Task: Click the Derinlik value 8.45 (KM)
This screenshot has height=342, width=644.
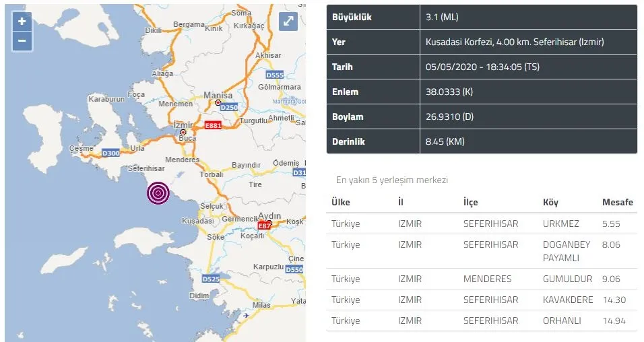Action: [x=445, y=141]
